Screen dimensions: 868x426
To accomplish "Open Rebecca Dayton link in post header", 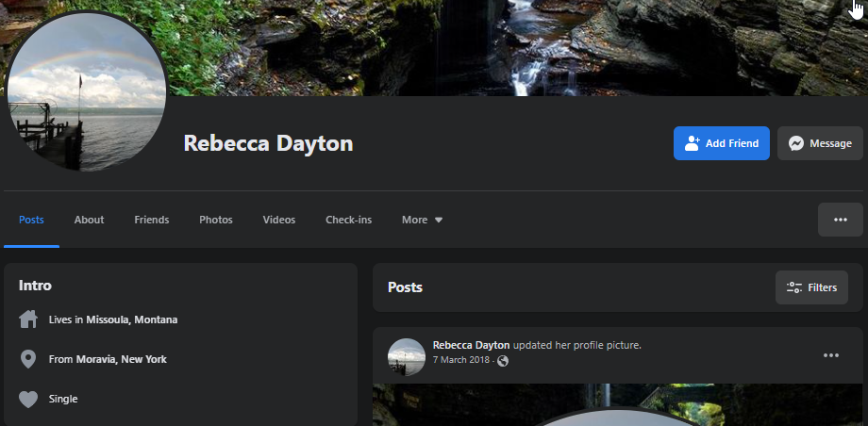I will tap(471, 345).
